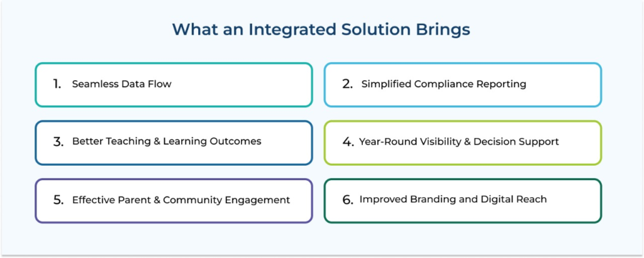Image resolution: width=644 pixels, height=258 pixels.
Task: Click the number 1 label
Action: pyautogui.click(x=57, y=84)
